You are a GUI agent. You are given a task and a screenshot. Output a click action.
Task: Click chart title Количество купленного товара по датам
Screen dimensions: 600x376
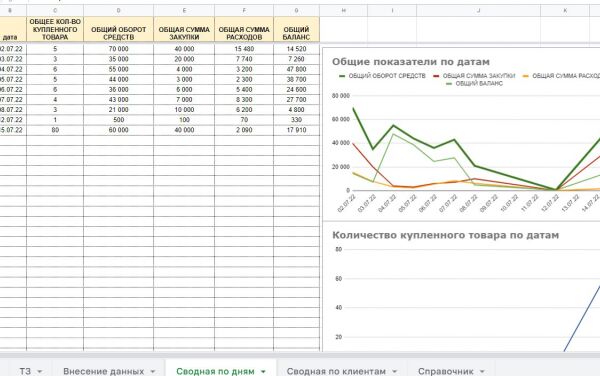(445, 235)
